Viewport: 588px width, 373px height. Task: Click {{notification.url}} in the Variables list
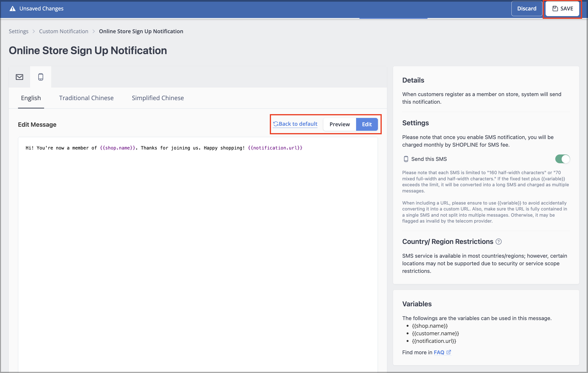pyautogui.click(x=434, y=341)
